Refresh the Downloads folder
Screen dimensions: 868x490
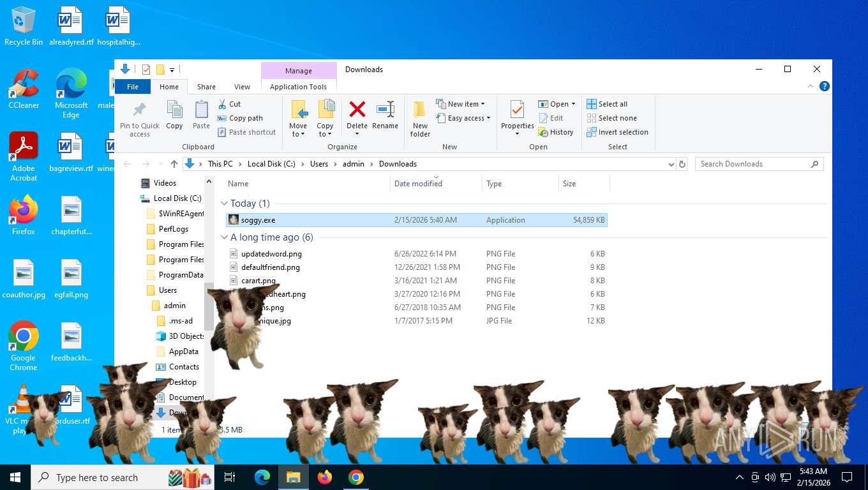682,164
